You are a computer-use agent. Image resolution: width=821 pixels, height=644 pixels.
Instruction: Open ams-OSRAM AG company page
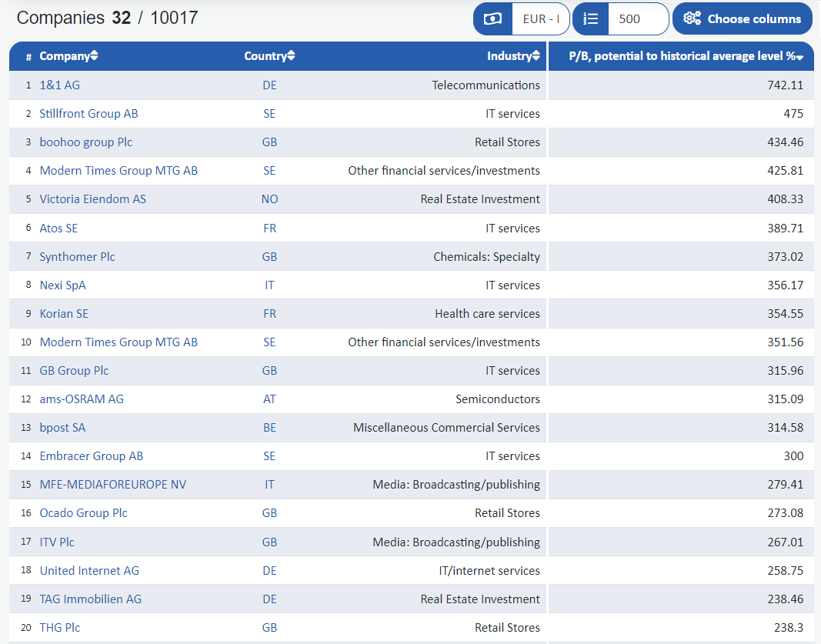[x=82, y=399]
